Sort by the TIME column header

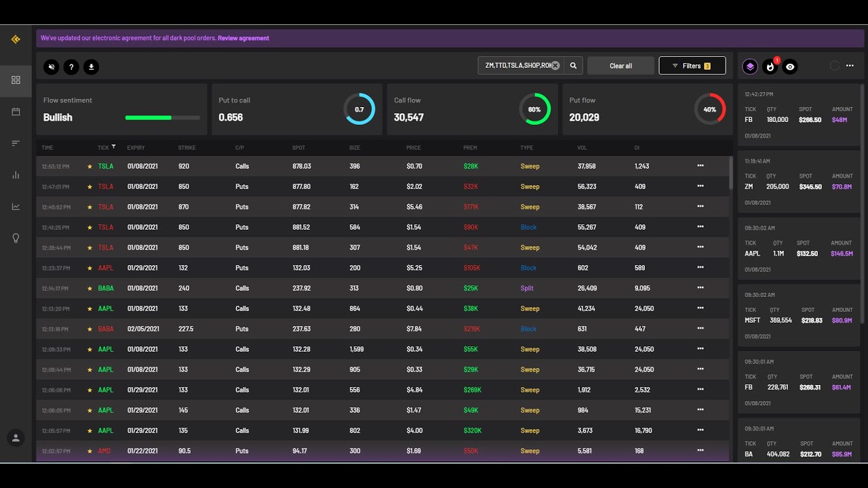click(47, 148)
